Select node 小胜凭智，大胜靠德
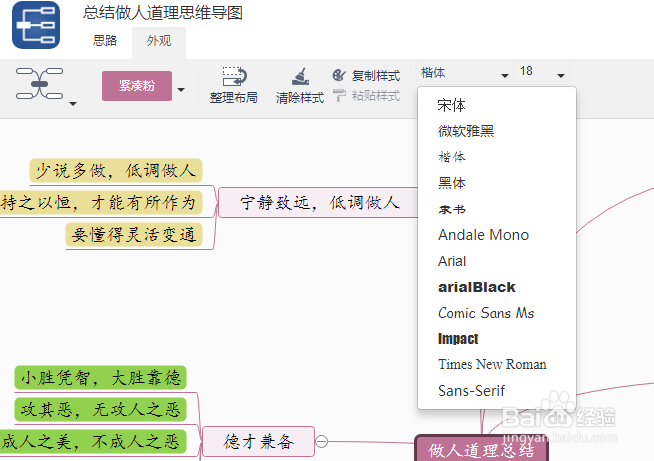 [101, 378]
